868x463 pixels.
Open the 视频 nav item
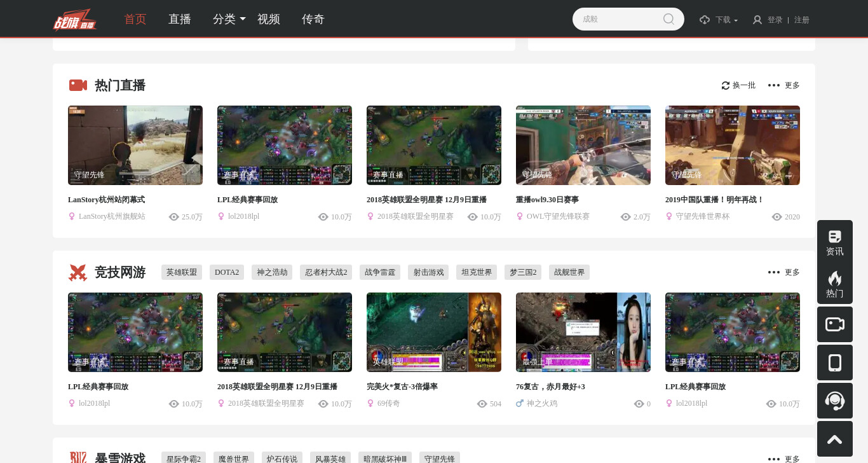point(269,19)
